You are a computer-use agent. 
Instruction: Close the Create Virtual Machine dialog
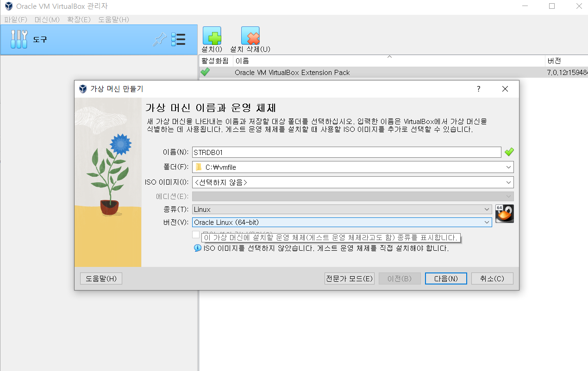click(505, 89)
